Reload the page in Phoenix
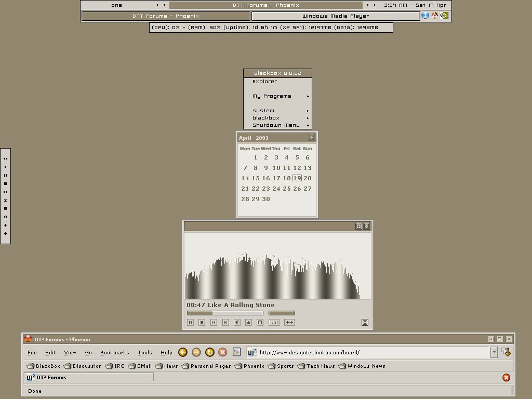The width and height of the screenshot is (532, 399). point(209,352)
